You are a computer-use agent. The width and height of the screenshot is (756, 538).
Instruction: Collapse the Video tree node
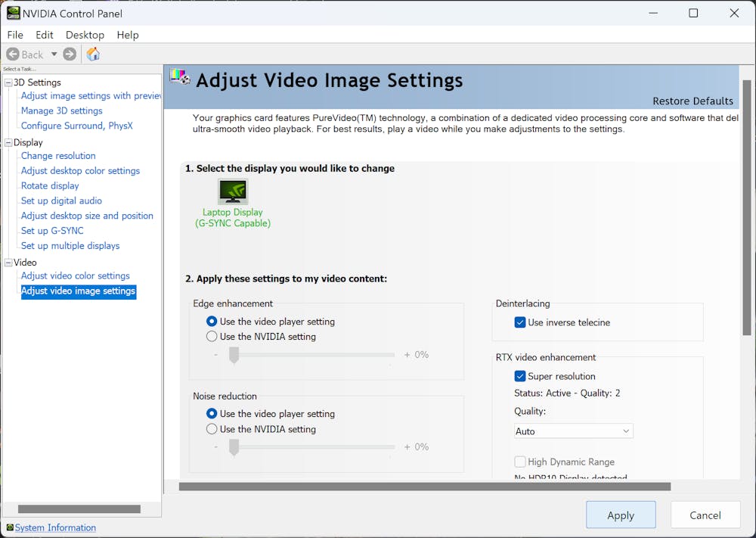pyautogui.click(x=8, y=263)
